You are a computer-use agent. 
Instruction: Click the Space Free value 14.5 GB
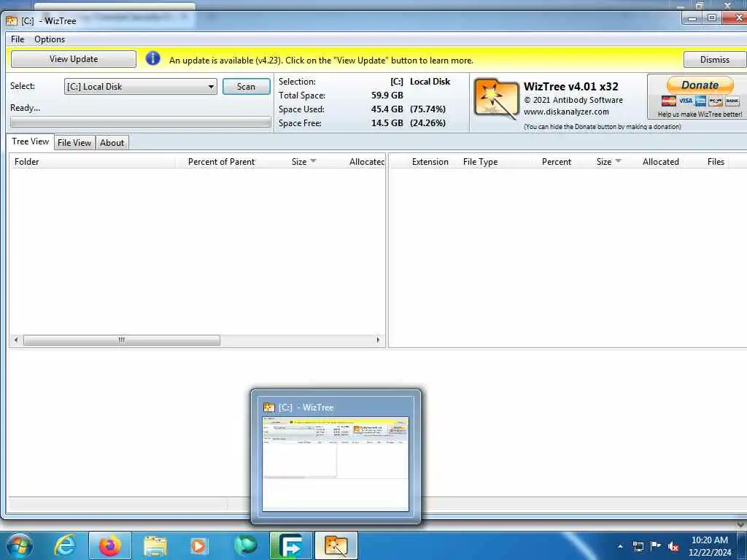(387, 122)
